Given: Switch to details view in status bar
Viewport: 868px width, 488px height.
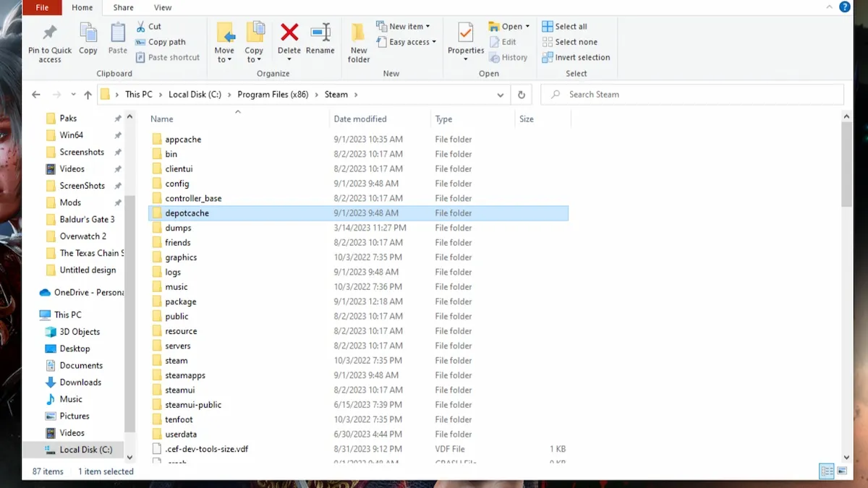Looking at the screenshot, I should tap(825, 471).
